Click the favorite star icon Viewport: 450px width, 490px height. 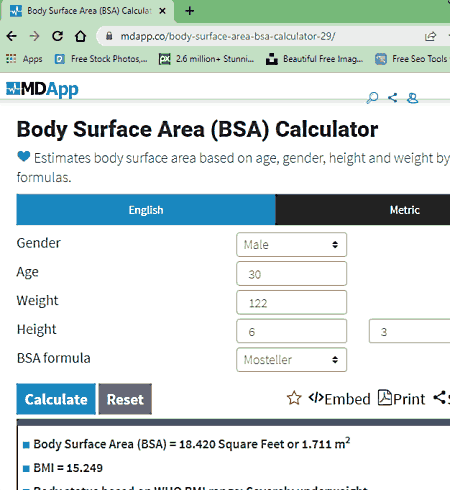294,398
